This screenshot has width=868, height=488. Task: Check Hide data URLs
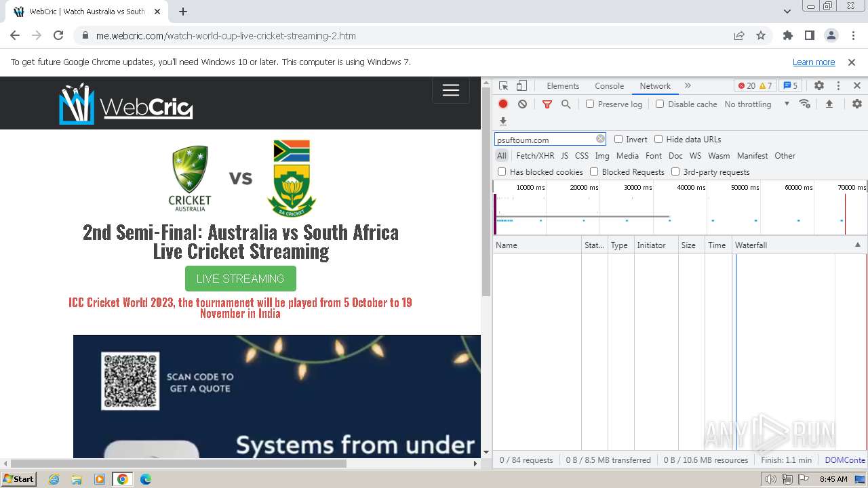coord(658,139)
